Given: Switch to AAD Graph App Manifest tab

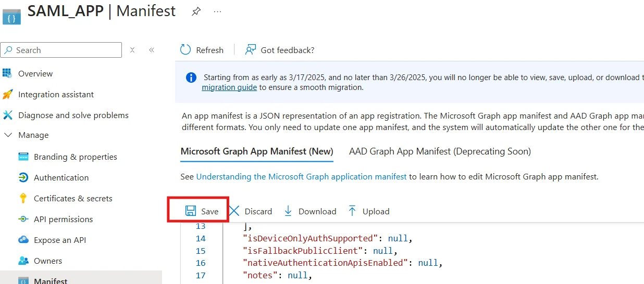Looking at the screenshot, I should click(x=440, y=151).
